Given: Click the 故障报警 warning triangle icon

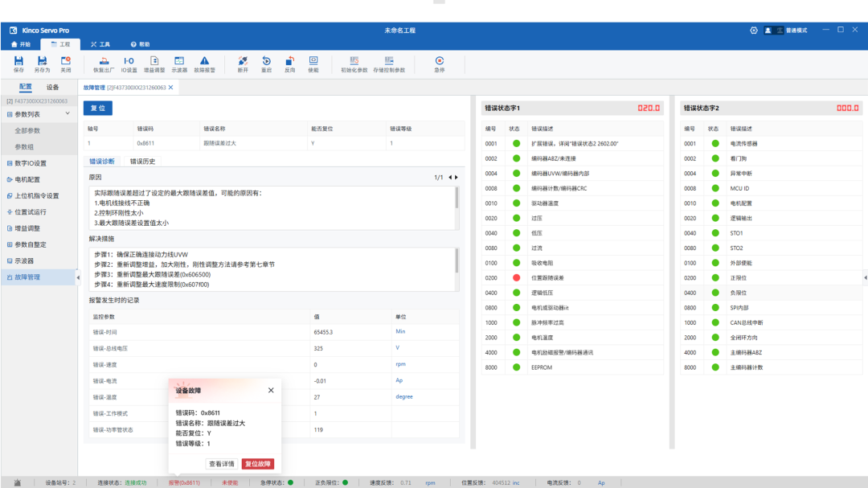Looking at the screenshot, I should tap(204, 63).
